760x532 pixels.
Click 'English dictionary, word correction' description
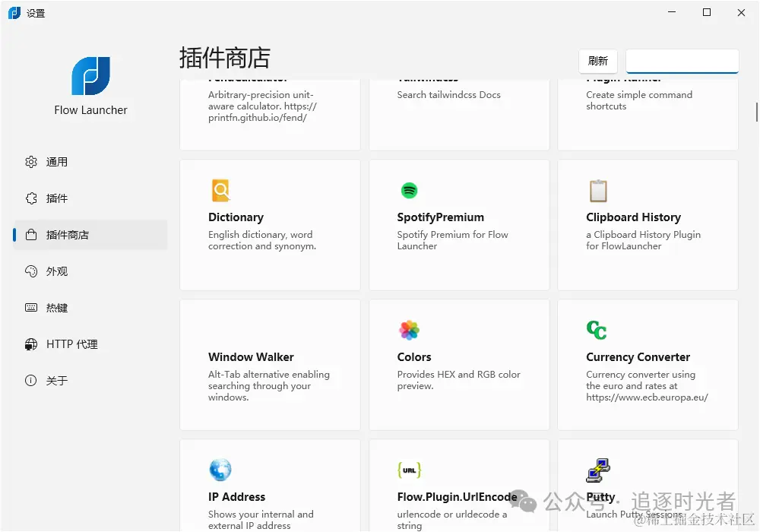261,240
